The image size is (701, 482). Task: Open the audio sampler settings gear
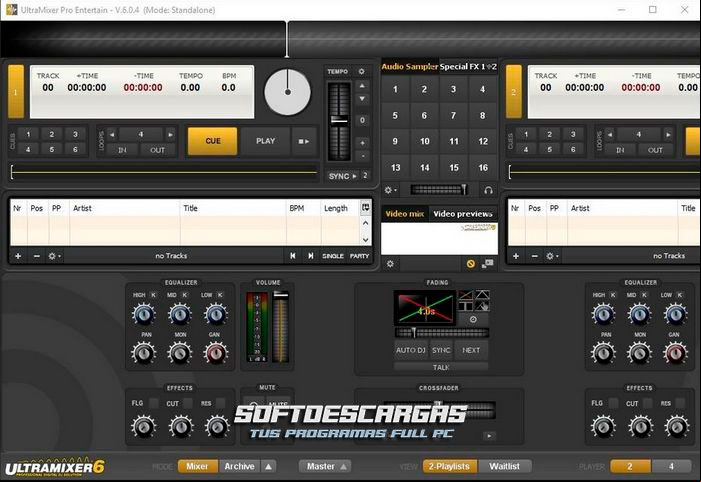390,190
